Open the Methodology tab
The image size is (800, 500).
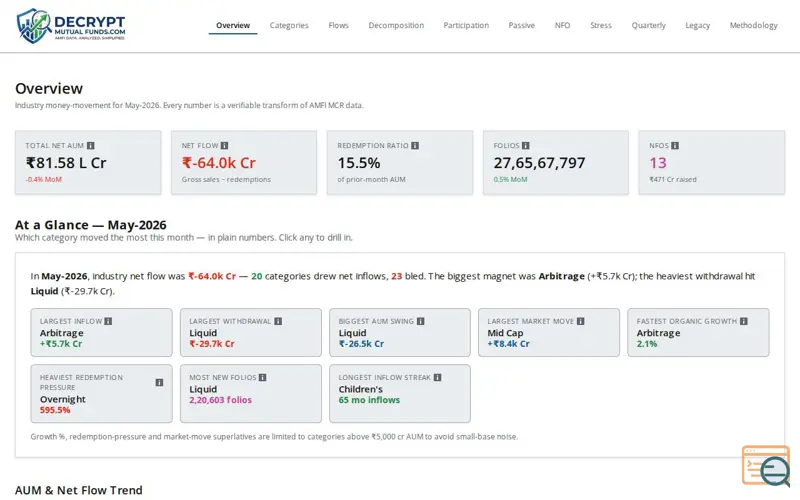click(754, 26)
